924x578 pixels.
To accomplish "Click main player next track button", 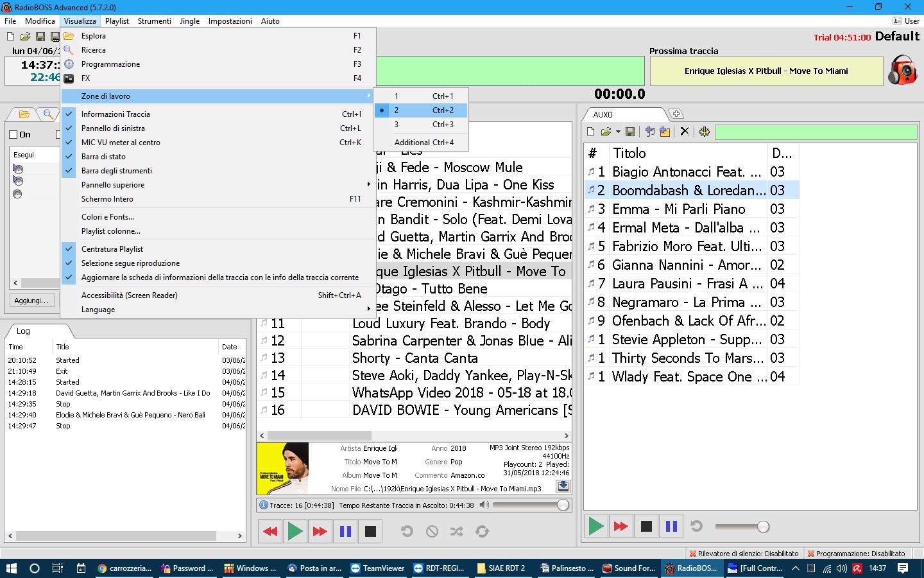I will click(x=320, y=531).
